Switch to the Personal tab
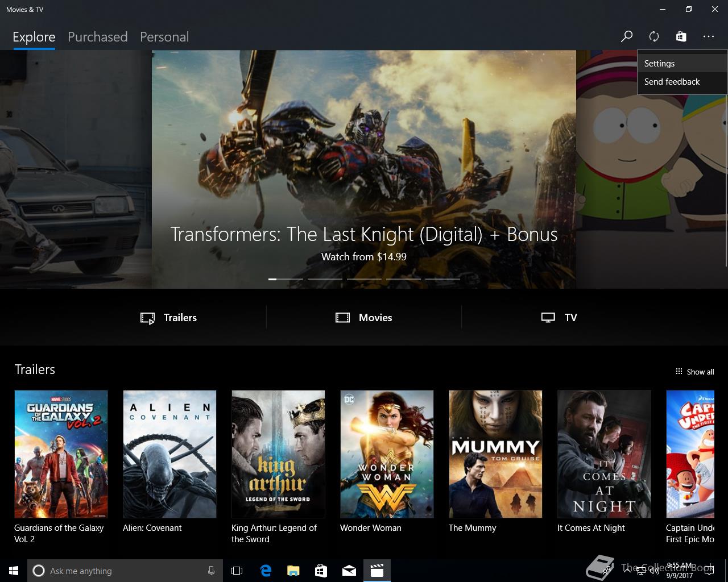The height and width of the screenshot is (582, 728). click(x=164, y=37)
